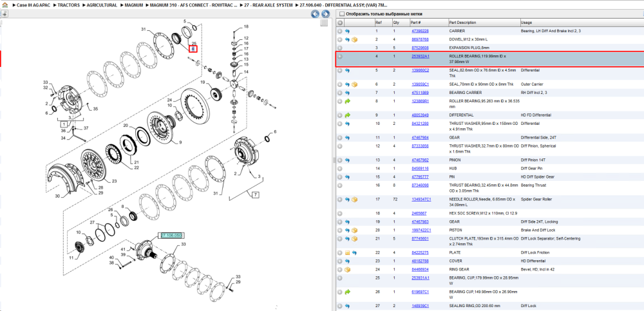Open part number link 48053949

point(420,115)
